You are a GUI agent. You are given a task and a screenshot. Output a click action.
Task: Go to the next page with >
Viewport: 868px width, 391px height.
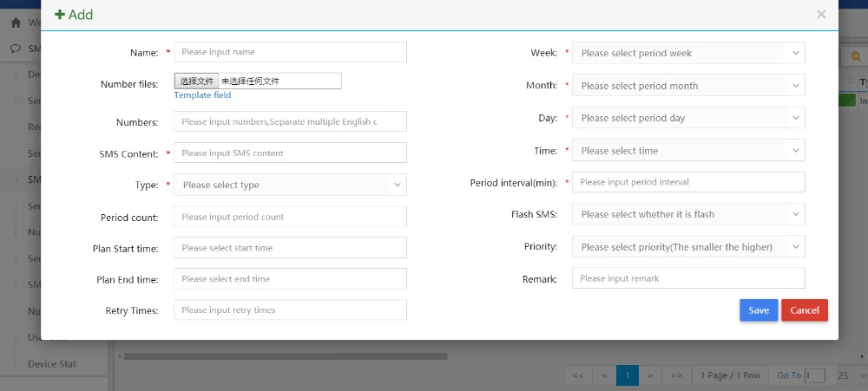coord(650,375)
